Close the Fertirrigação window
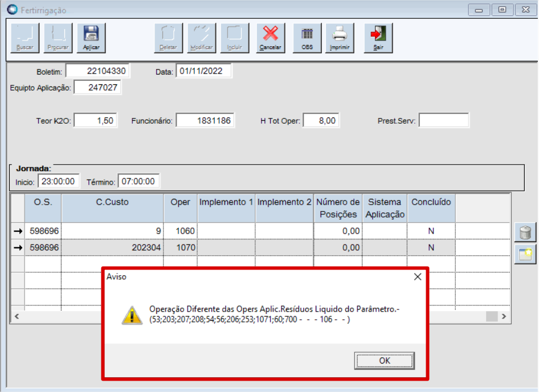This screenshot has width=539, height=392. (x=525, y=10)
